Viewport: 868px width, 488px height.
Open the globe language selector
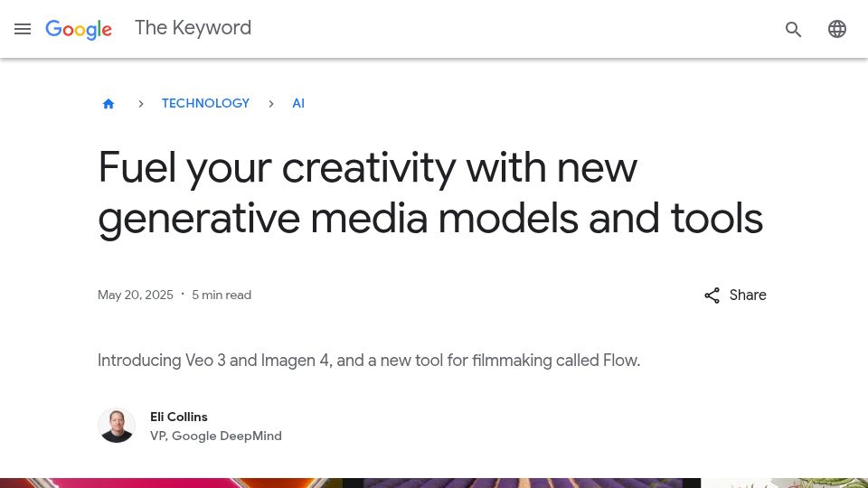pyautogui.click(x=837, y=29)
